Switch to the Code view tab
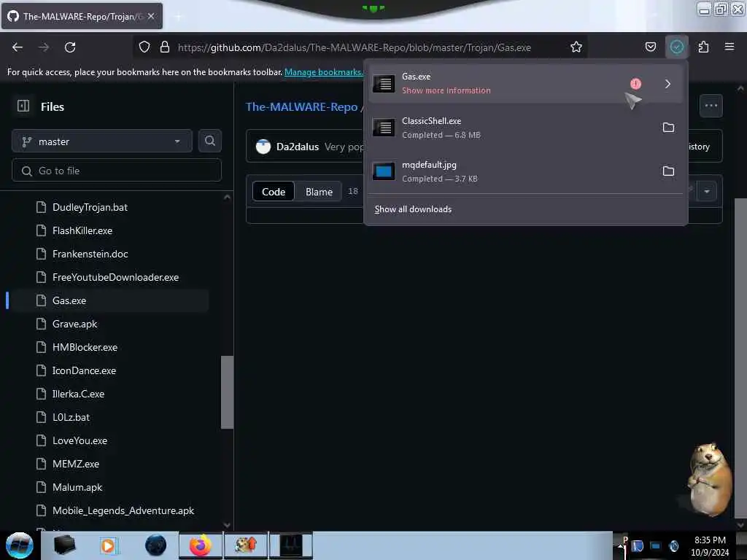747x560 pixels. (x=274, y=192)
